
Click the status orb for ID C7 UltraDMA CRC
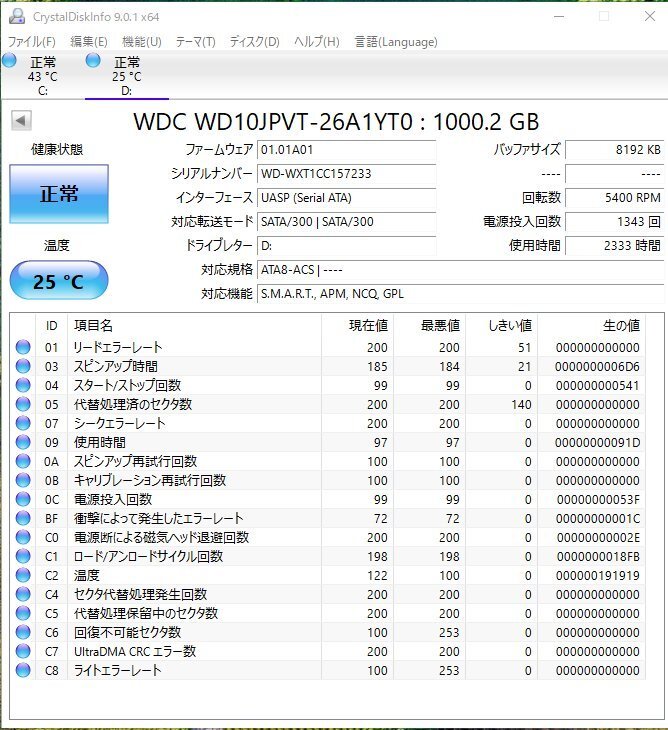(23, 651)
